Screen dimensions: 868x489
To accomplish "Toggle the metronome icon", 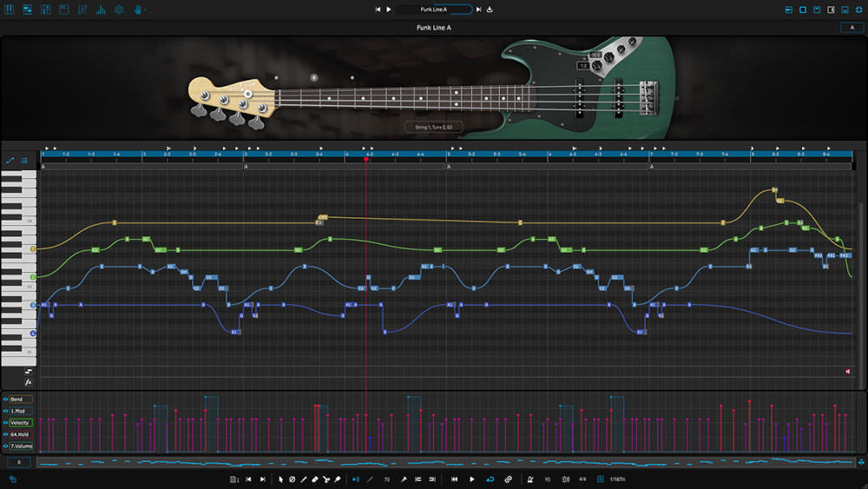I will pos(530,479).
